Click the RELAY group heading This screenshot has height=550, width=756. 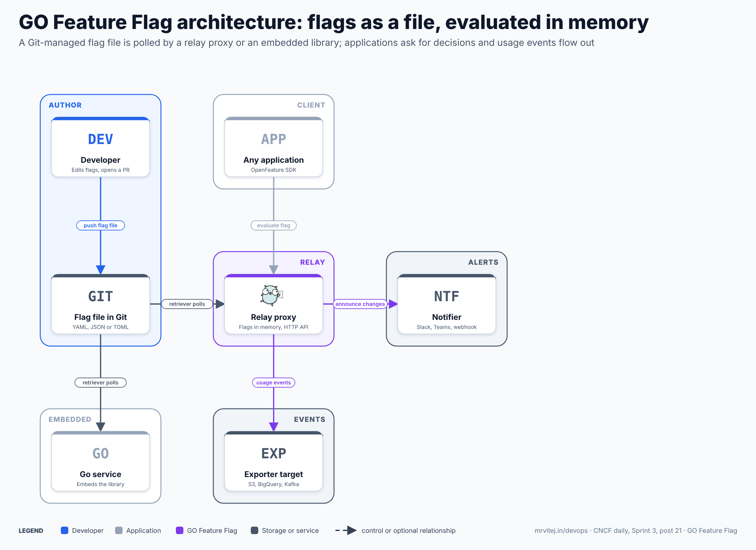coord(312,262)
